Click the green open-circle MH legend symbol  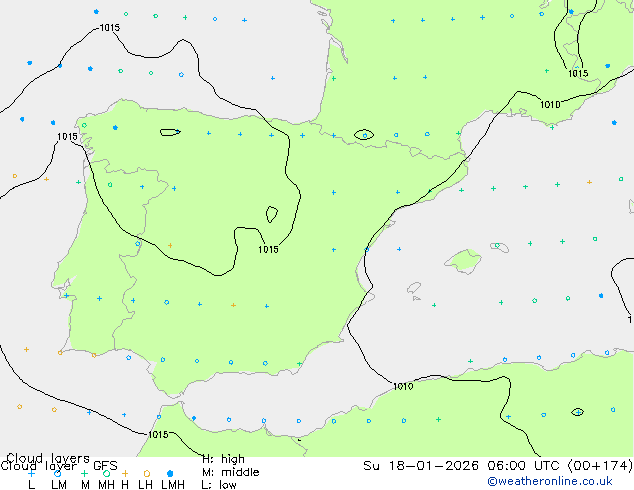(106, 473)
